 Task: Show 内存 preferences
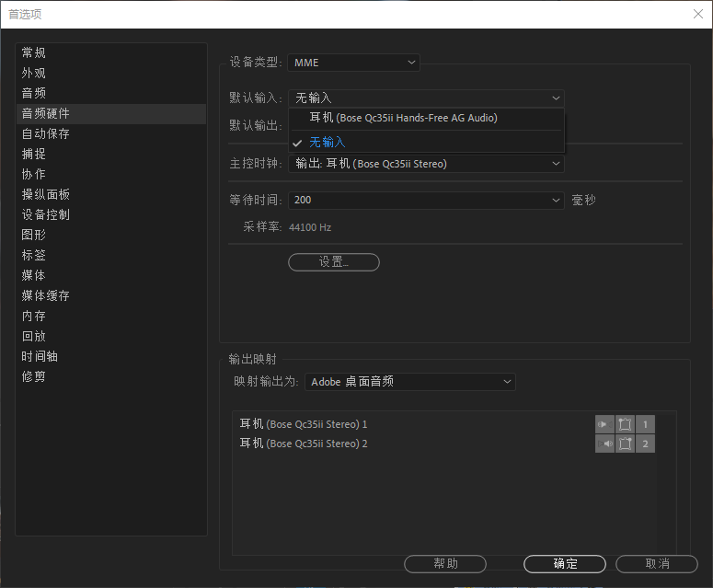click(111, 316)
